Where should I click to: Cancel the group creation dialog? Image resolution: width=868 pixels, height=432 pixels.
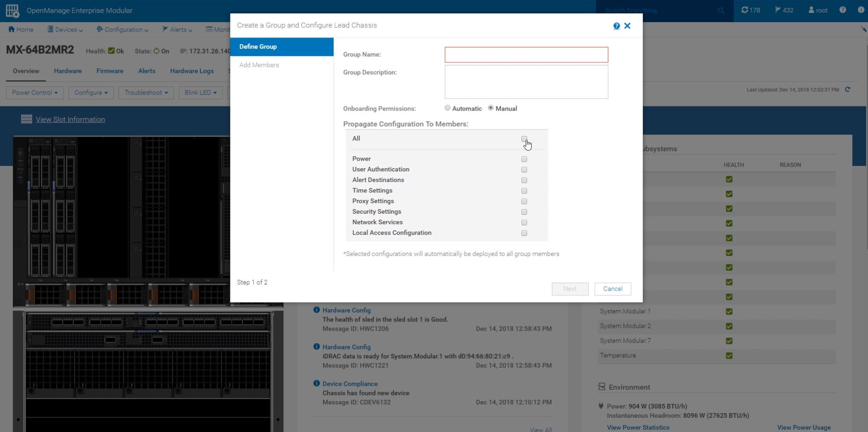pyautogui.click(x=613, y=289)
